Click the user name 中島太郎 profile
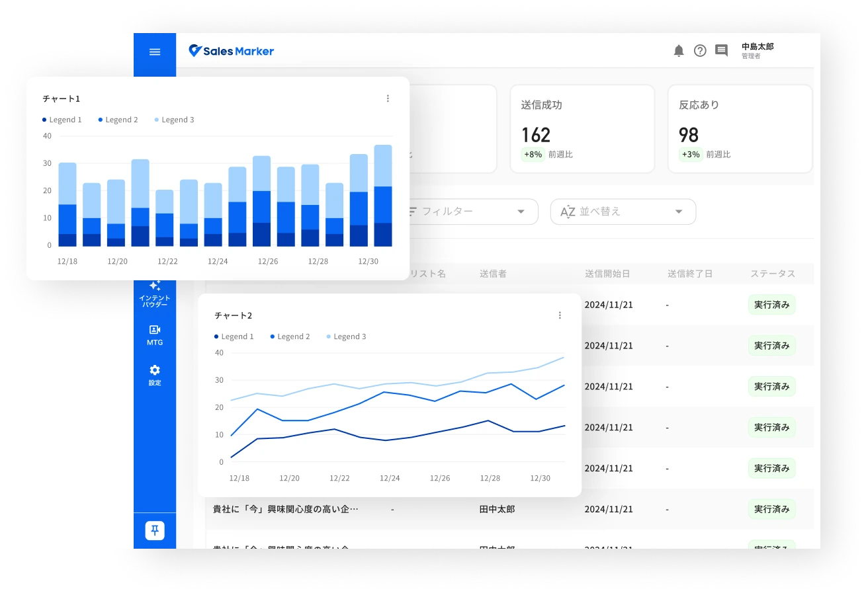Screen dimensions: 868x595 point(758,51)
